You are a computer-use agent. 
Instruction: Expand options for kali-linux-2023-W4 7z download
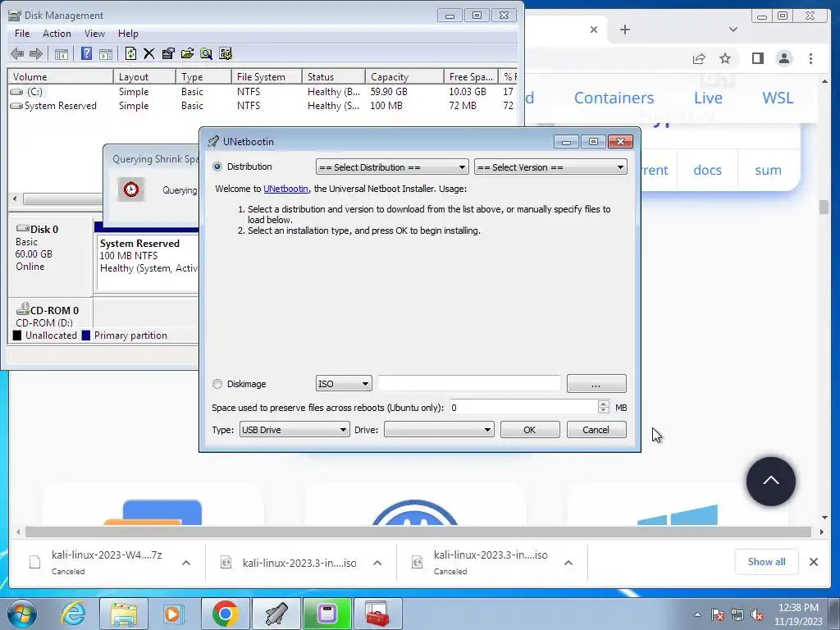click(x=186, y=563)
